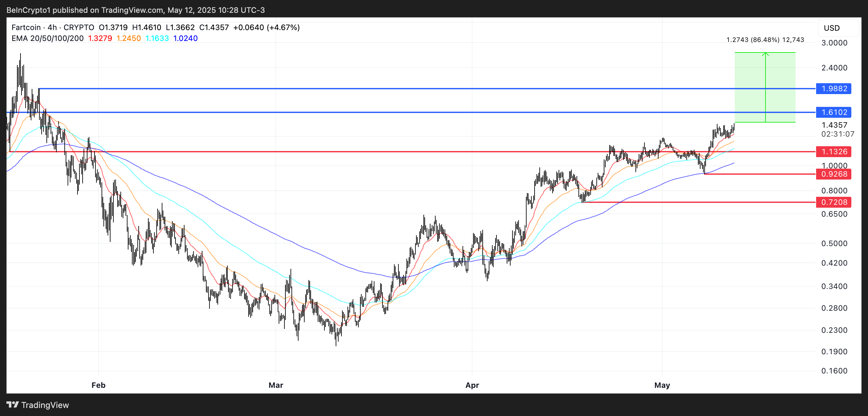The width and height of the screenshot is (868, 416).
Task: Click the 0.9268 red price label
Action: 834,174
